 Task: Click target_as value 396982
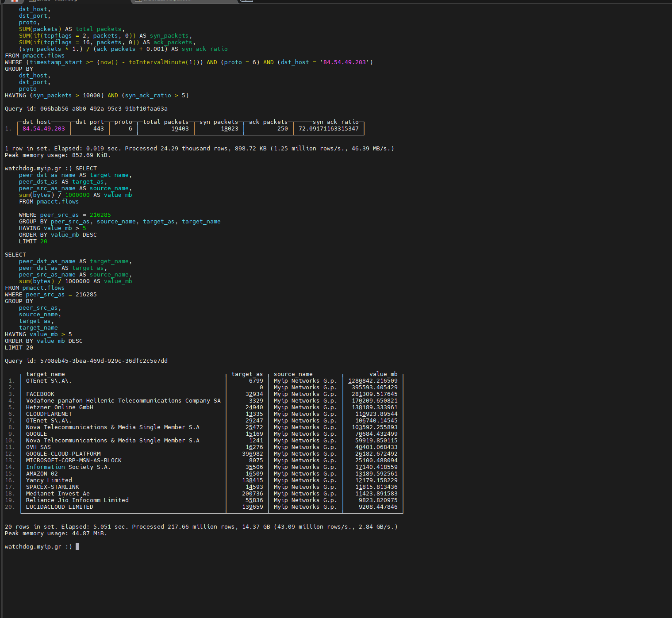click(x=253, y=454)
